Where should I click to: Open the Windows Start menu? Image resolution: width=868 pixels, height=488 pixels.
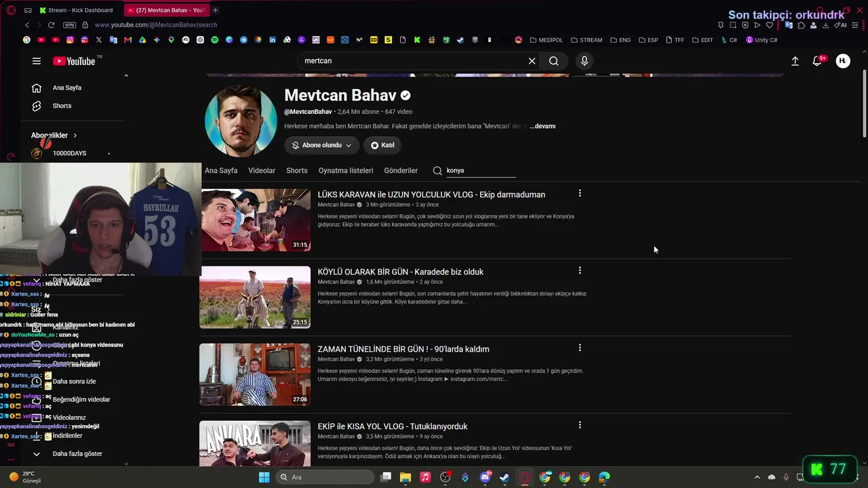pyautogui.click(x=264, y=477)
